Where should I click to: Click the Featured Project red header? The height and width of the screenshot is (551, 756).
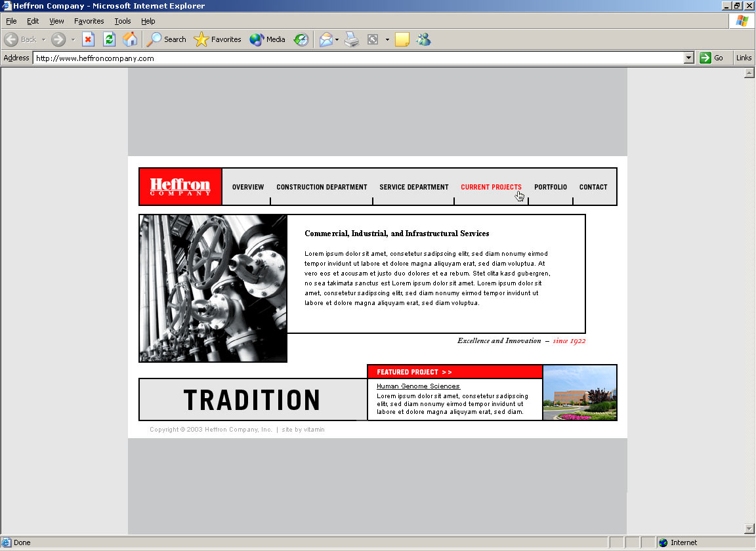[x=454, y=372]
